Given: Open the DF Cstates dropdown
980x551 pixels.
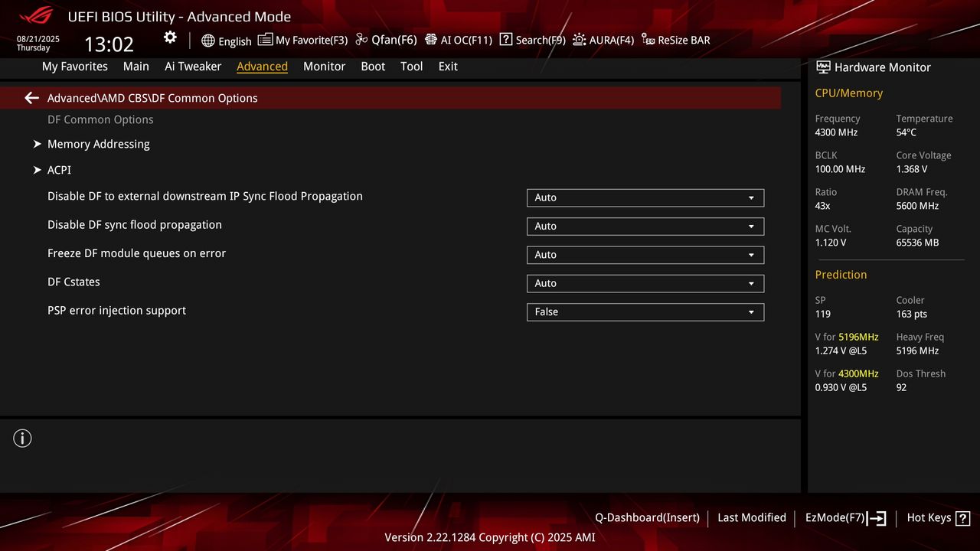Looking at the screenshot, I should coord(645,283).
